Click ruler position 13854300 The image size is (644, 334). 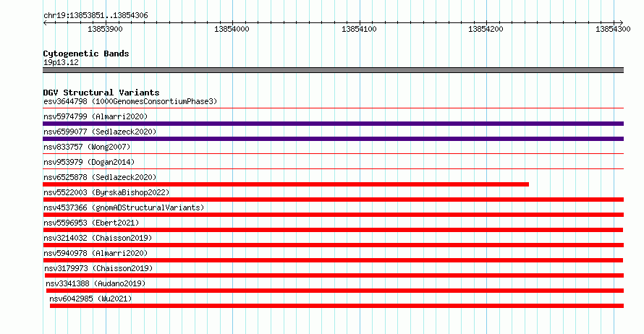pos(613,29)
